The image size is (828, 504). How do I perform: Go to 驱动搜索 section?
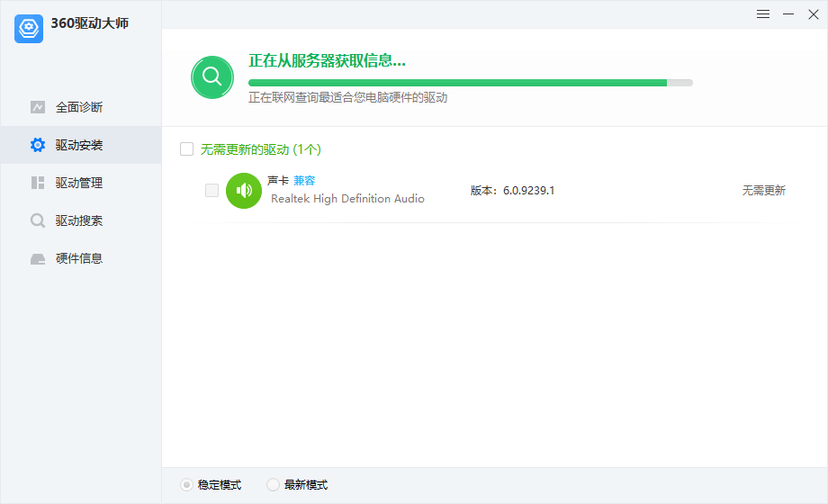click(x=81, y=220)
